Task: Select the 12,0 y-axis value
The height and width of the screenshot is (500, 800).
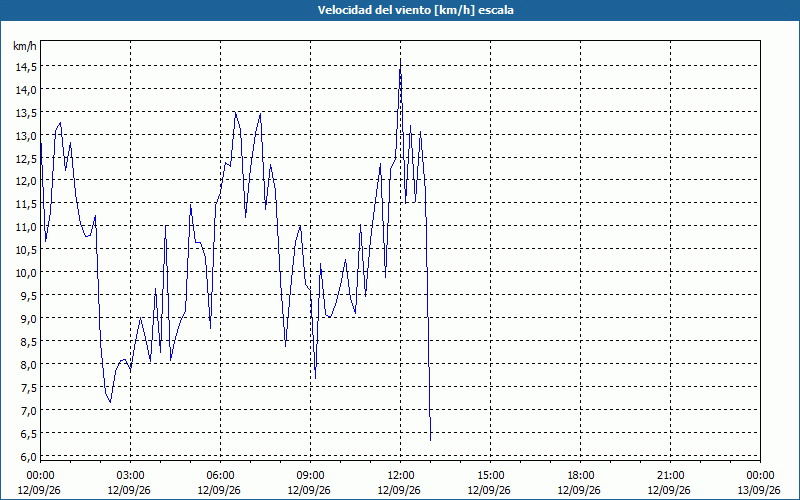Action: 25,181
